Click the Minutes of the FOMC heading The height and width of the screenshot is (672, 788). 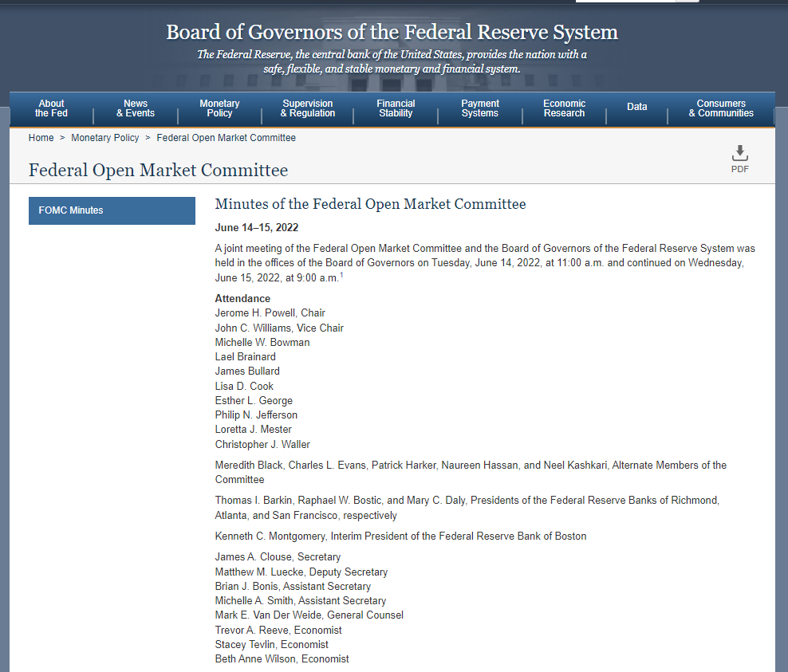(370, 204)
